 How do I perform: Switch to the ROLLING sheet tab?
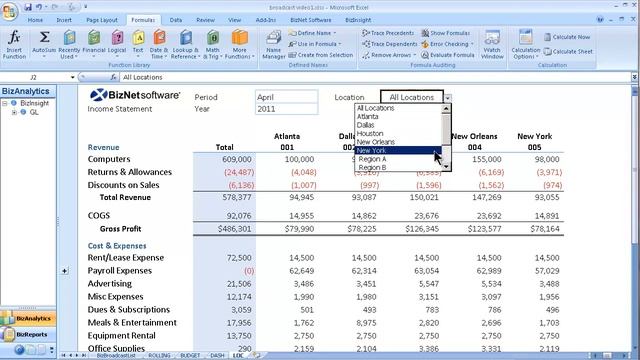(159, 356)
